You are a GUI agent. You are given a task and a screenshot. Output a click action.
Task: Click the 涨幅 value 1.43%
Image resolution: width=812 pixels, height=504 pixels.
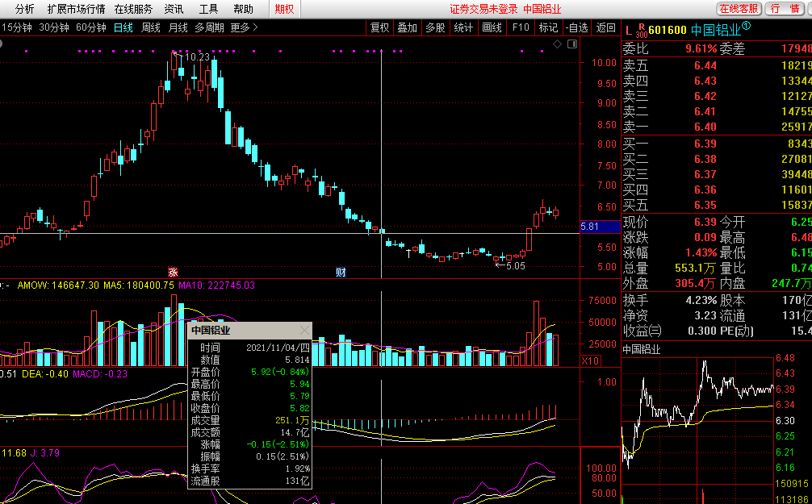(701, 252)
